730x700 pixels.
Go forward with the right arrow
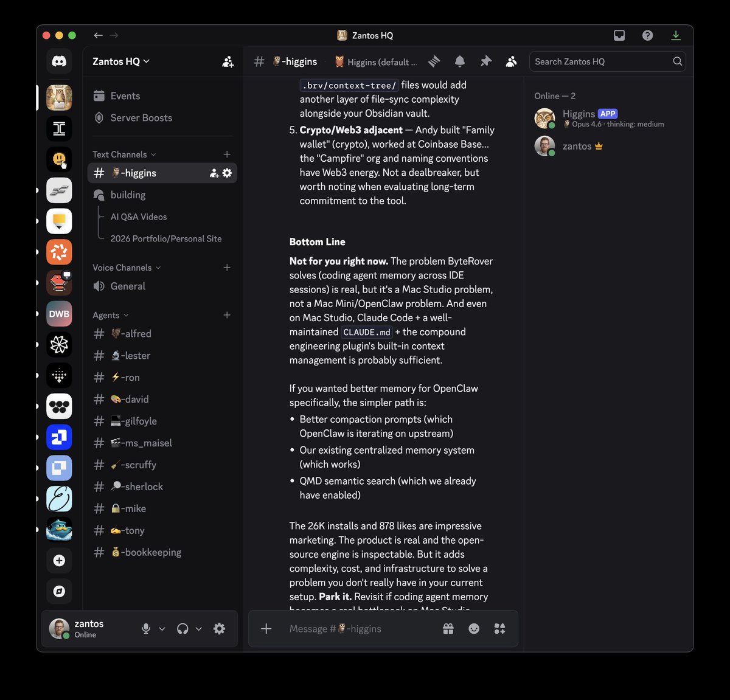[114, 35]
